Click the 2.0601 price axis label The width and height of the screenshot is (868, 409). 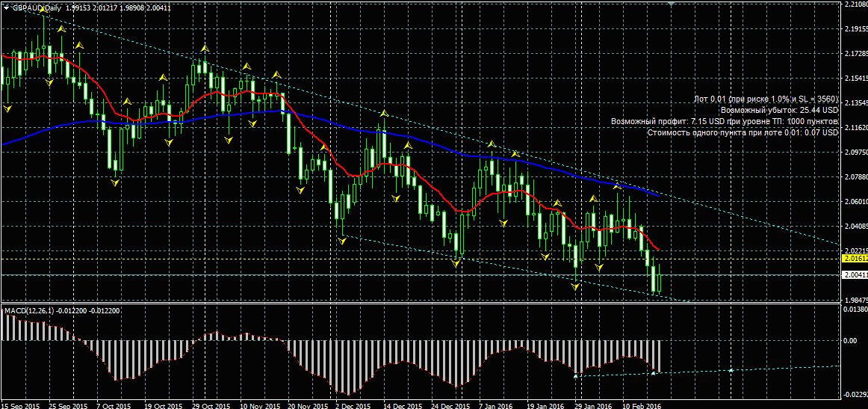click(856, 201)
